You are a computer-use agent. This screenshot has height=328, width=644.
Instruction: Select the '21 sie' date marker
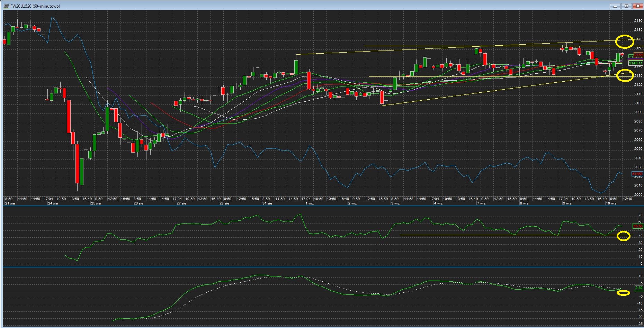[10, 203]
